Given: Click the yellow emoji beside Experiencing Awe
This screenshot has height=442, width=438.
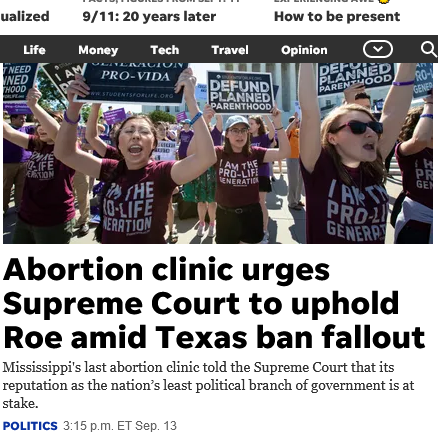Looking at the screenshot, I should pyautogui.click(x=383, y=1).
